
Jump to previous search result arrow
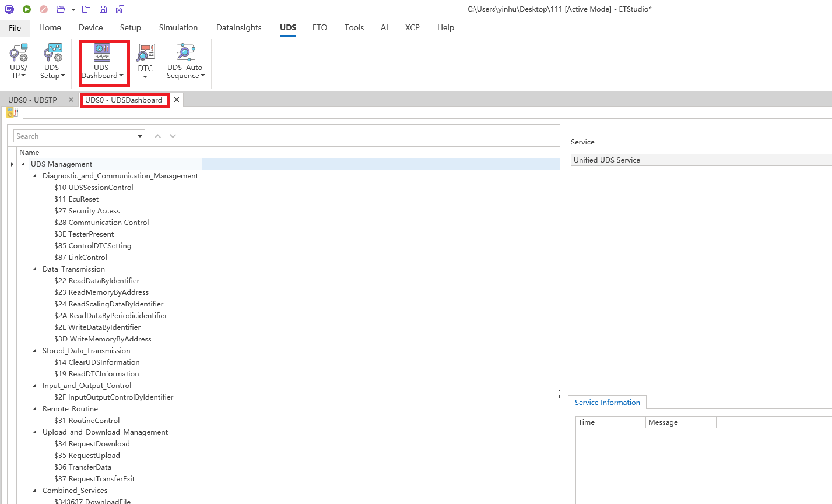(x=157, y=136)
